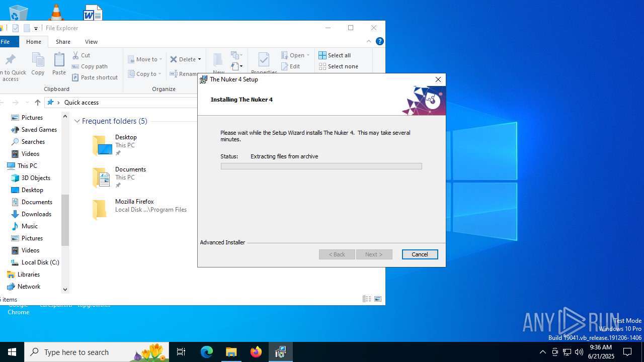The height and width of the screenshot is (362, 644).
Task: Open the Open dropdown in the ribbon
Action: tap(295, 55)
